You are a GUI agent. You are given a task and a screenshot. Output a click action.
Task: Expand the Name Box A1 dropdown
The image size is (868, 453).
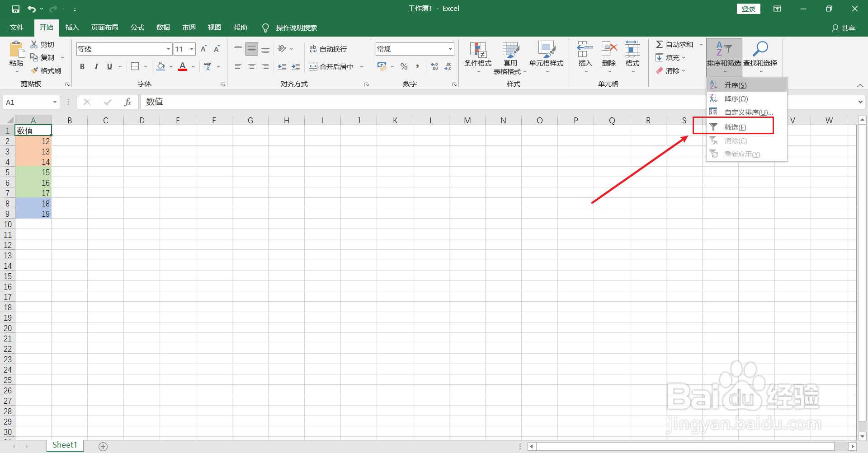[x=55, y=102]
